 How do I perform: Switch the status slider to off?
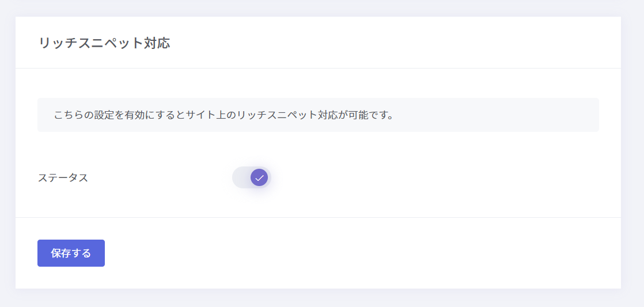251,177
